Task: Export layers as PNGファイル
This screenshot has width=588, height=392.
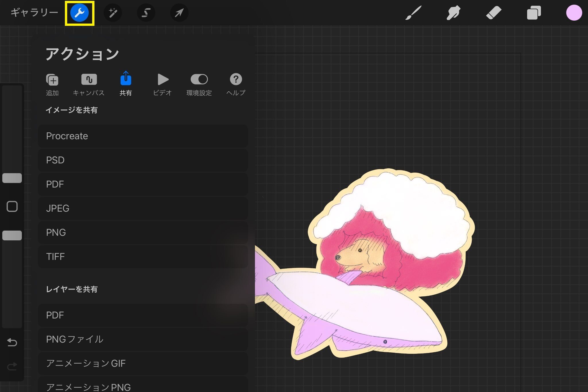Action: pos(143,339)
